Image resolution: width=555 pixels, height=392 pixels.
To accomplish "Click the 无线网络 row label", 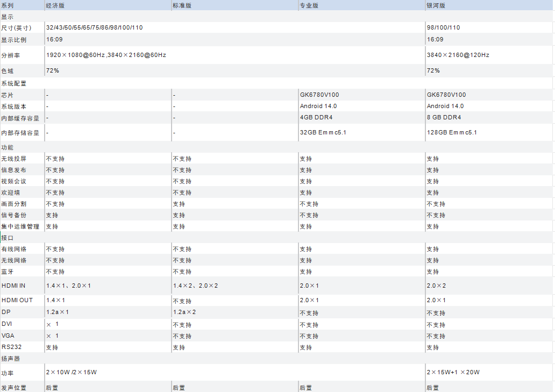I will click(14, 261).
